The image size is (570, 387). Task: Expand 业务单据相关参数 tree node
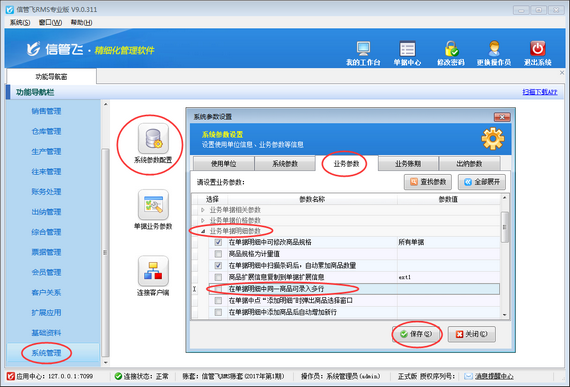(203, 210)
